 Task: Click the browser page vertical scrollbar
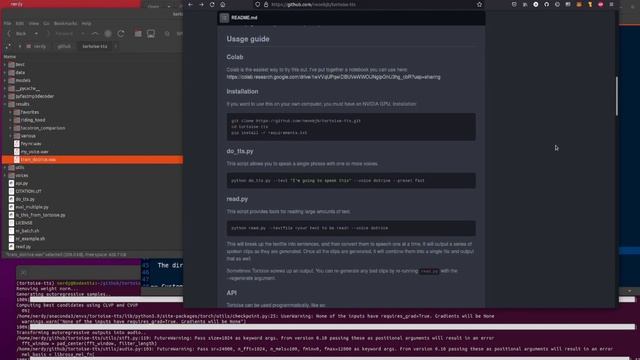616,96
